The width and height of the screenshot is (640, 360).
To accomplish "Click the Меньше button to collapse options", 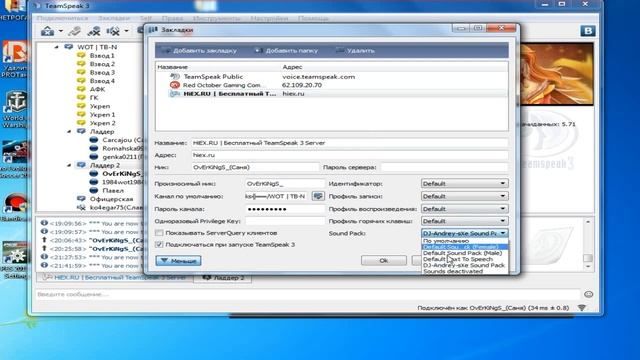I will [x=178, y=260].
